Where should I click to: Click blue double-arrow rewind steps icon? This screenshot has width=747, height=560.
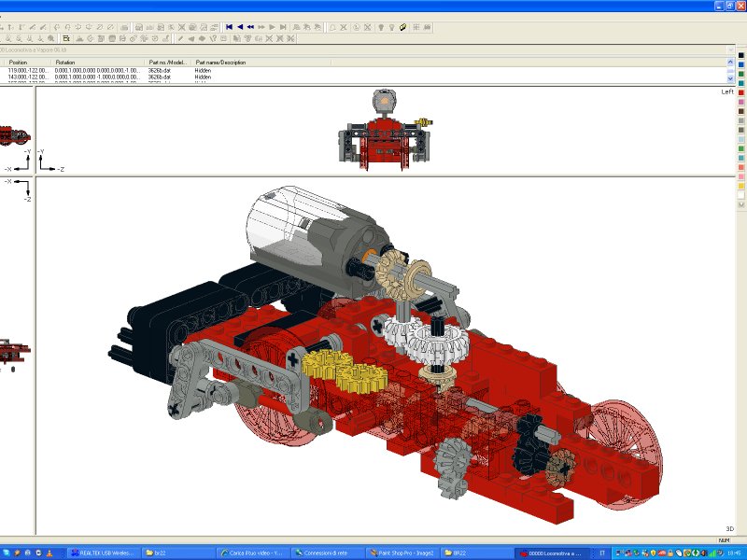pos(250,27)
